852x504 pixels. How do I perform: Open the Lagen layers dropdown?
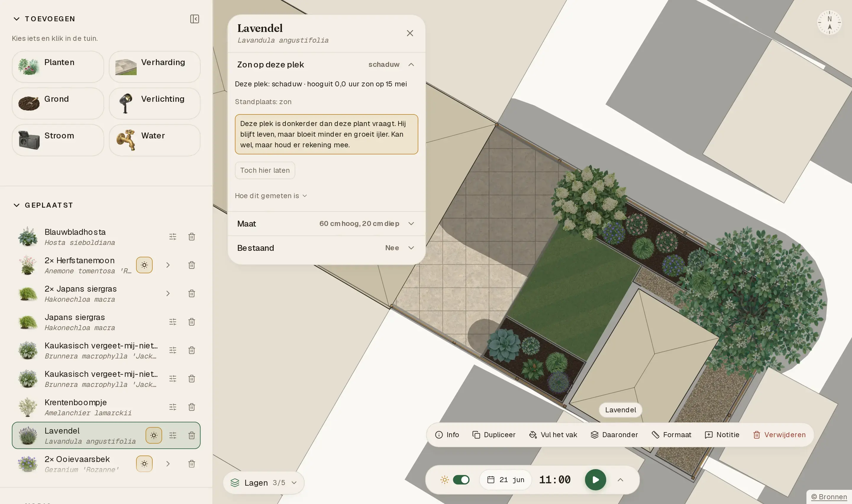(x=264, y=483)
